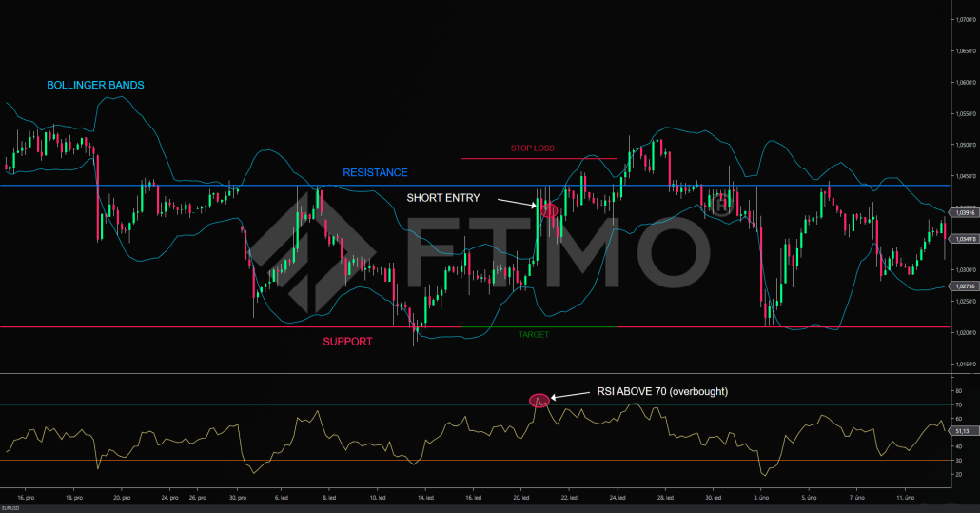Viewport: 980px width, 513px height.
Task: Select the BOLLINGER BANDS text label
Action: (x=95, y=86)
